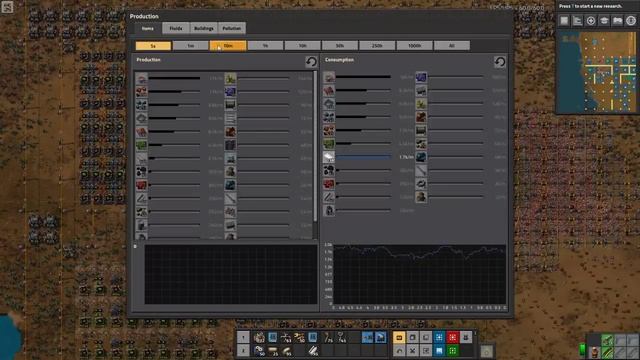
Task: Click the upper weapon slot at bottom right
Action: coord(607,339)
